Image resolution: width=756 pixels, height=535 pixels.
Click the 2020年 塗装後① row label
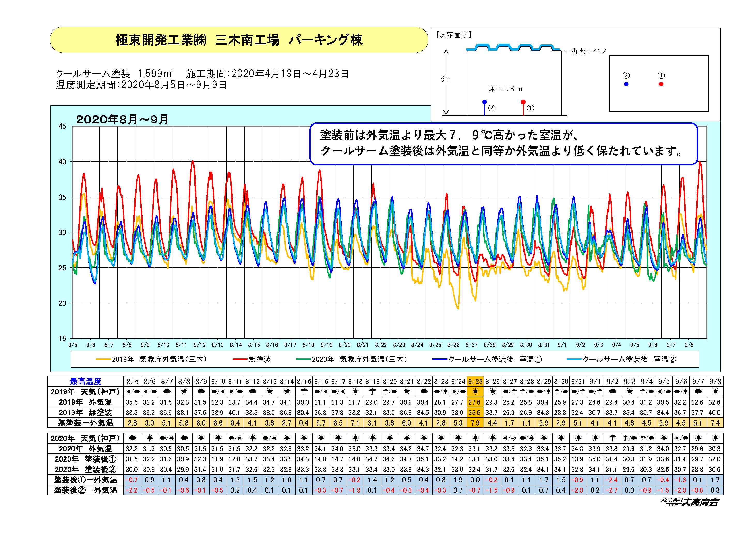86,459
